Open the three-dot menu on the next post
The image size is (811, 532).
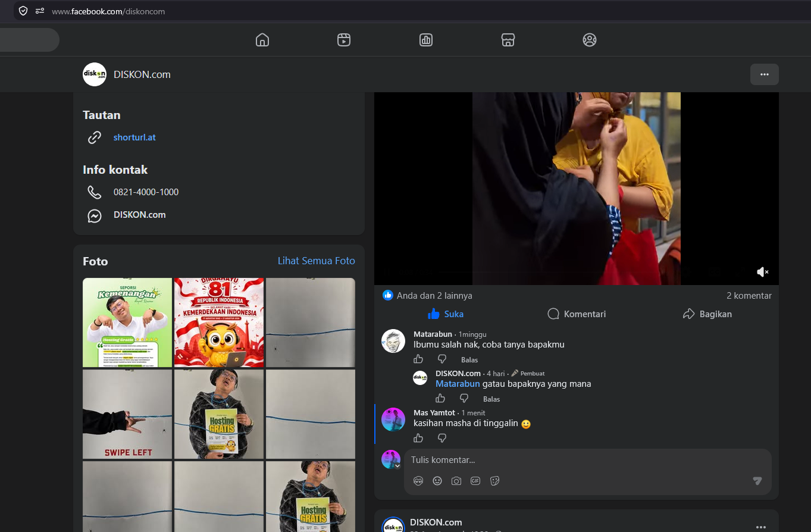click(761, 527)
